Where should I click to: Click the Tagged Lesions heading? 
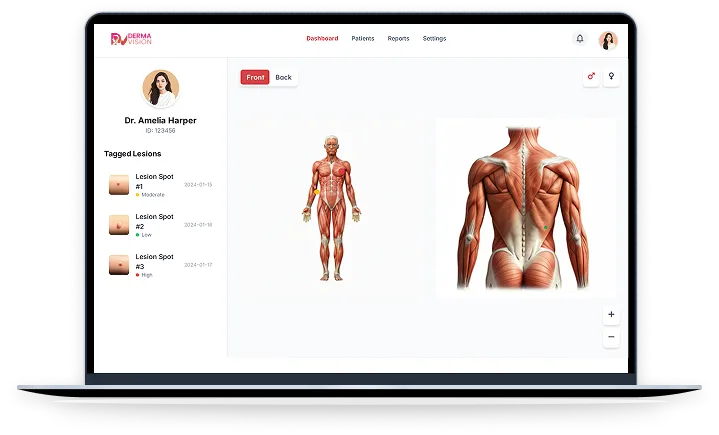click(133, 154)
